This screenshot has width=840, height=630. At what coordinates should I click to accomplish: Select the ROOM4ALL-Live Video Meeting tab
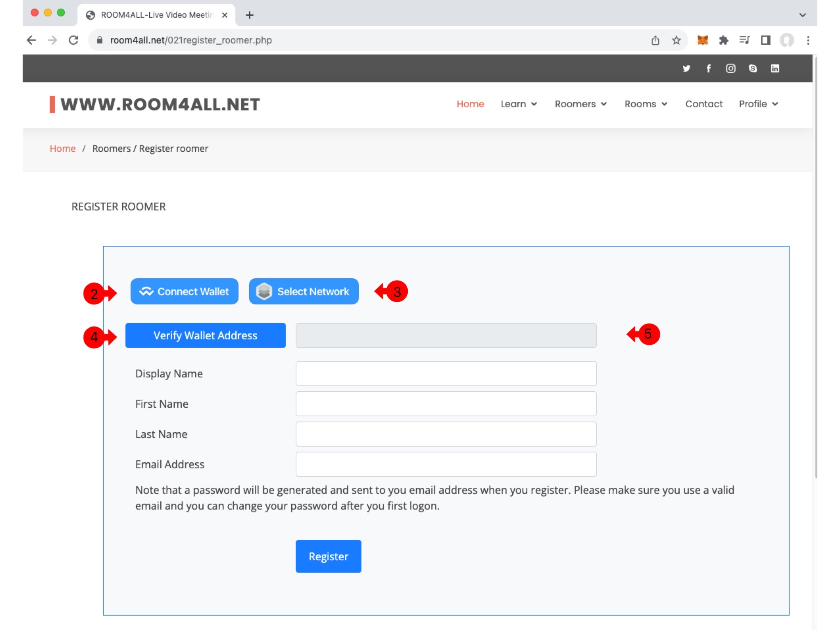coord(156,15)
